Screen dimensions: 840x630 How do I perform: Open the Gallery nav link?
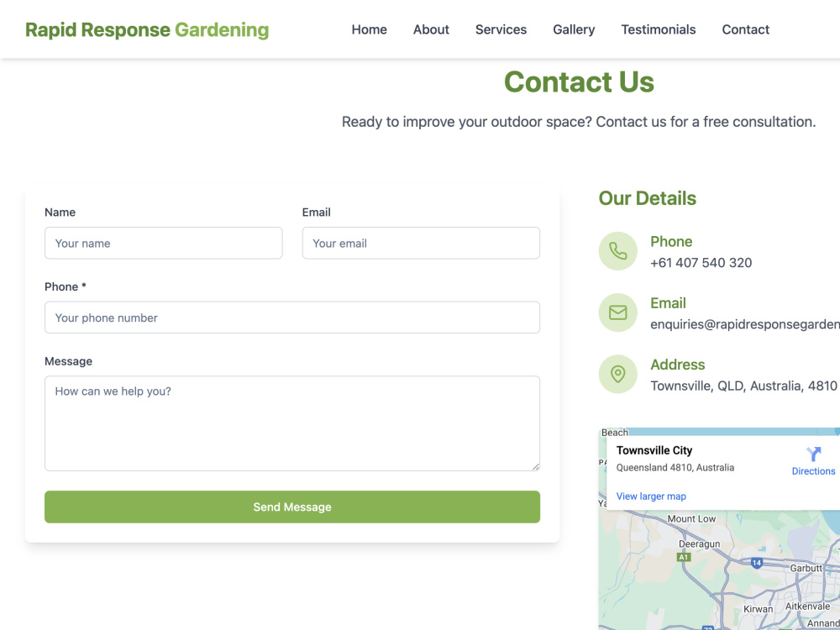pyautogui.click(x=574, y=29)
